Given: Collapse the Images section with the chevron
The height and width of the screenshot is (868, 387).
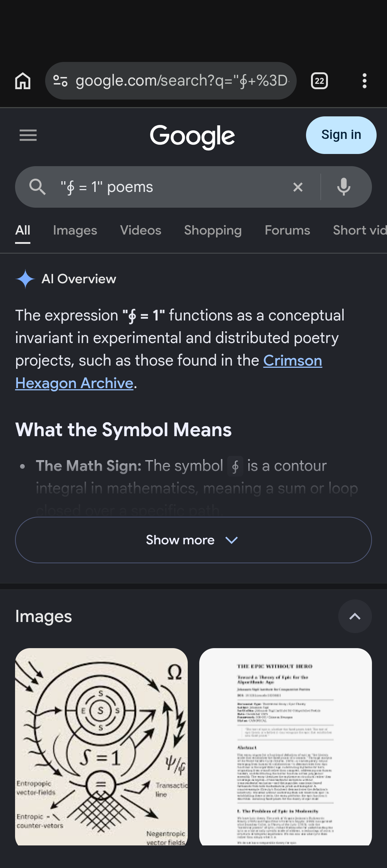Looking at the screenshot, I should coord(355,616).
